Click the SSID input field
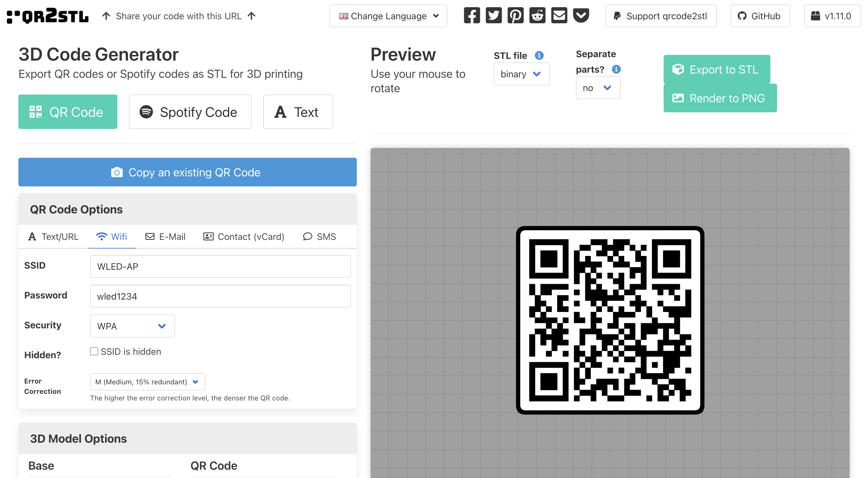 click(220, 266)
